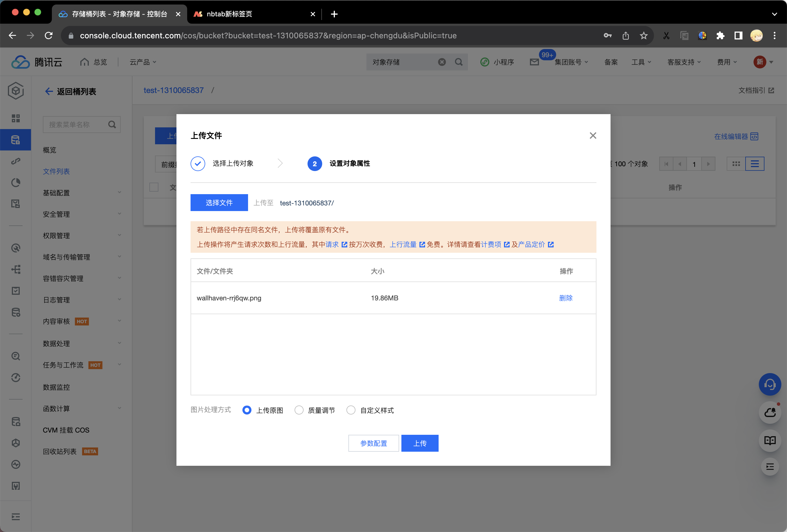Expand 安全管理 menu
This screenshot has width=787, height=532.
click(82, 214)
